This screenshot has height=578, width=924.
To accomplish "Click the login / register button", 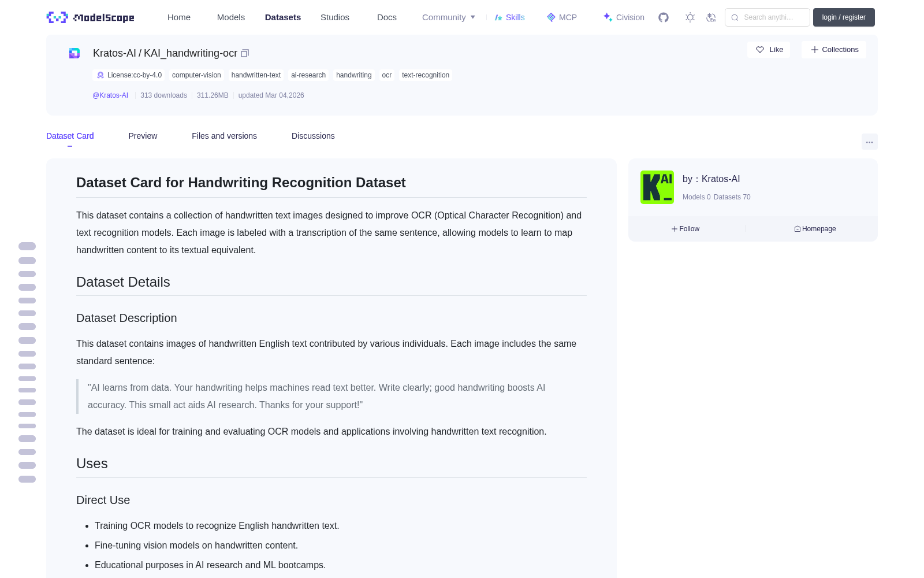I will (x=844, y=17).
